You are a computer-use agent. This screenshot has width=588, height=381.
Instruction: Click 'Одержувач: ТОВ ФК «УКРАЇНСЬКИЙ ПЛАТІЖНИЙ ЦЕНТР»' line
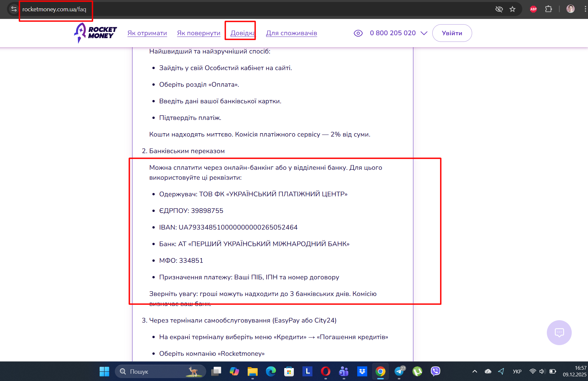[253, 194]
